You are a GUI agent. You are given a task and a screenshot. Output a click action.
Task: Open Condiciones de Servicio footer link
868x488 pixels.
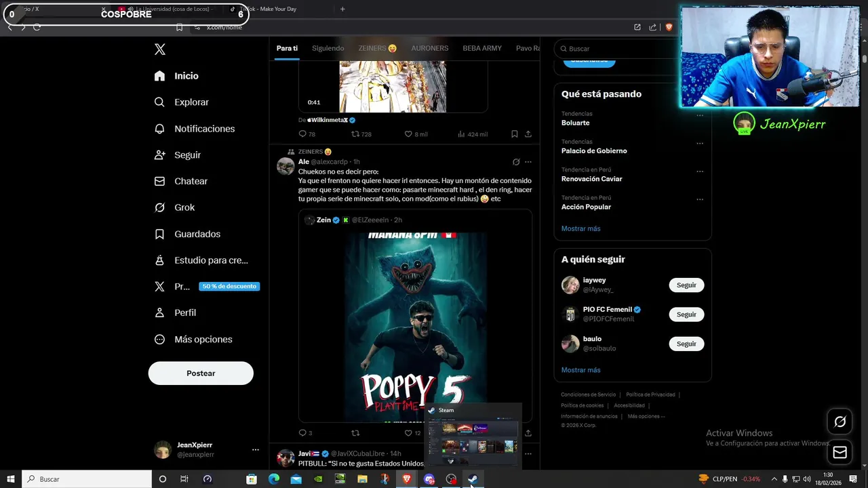coord(589,394)
